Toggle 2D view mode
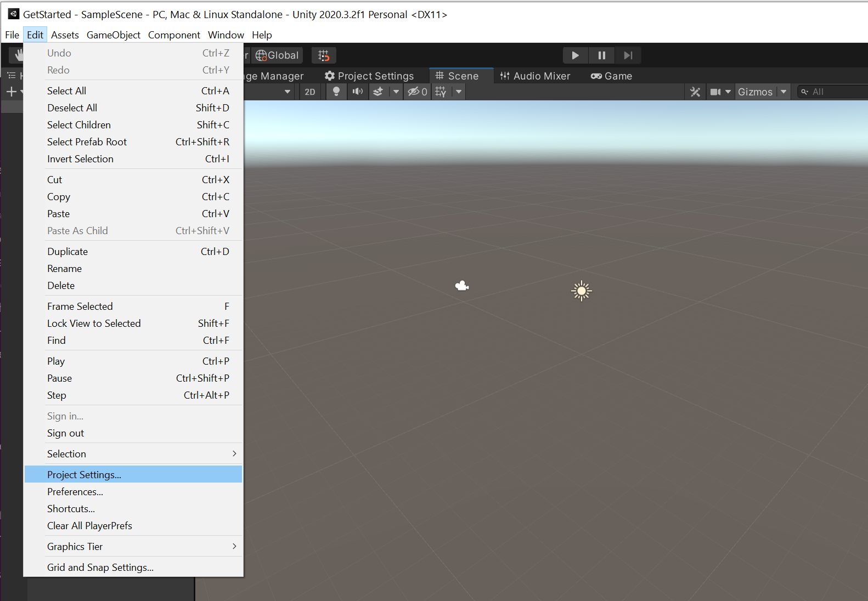This screenshot has width=868, height=601. (x=310, y=92)
